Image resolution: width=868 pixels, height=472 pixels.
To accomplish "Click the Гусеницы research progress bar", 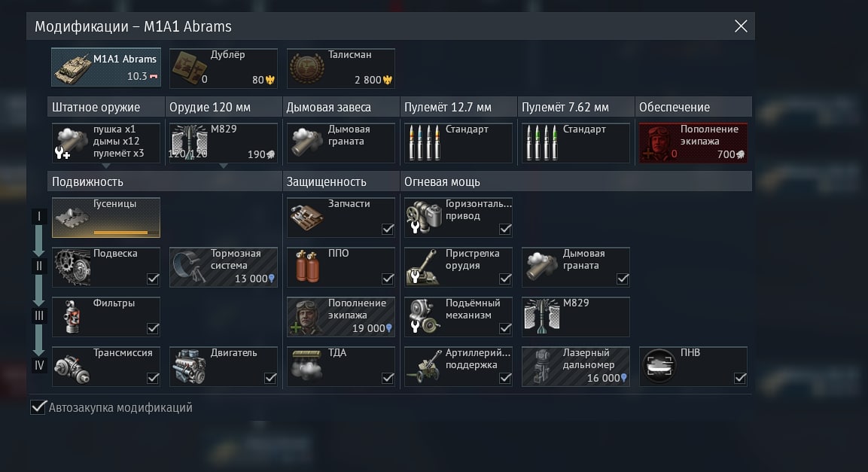I will click(x=120, y=233).
